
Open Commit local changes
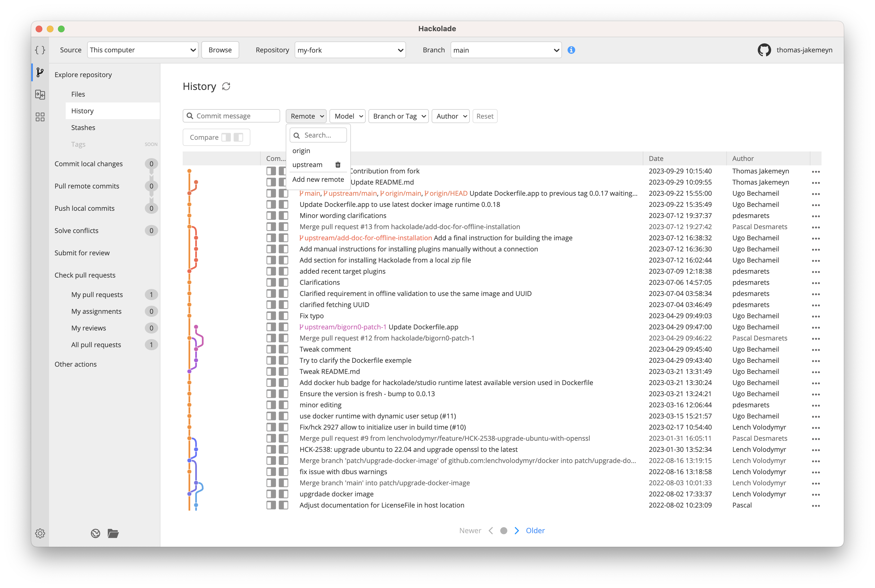(x=89, y=163)
